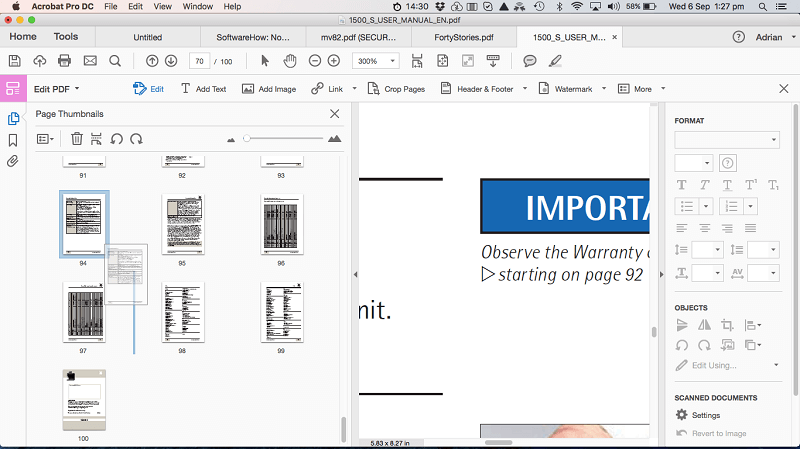
Task: Switch to the FortyStories.pdf tab
Action: coord(464,37)
